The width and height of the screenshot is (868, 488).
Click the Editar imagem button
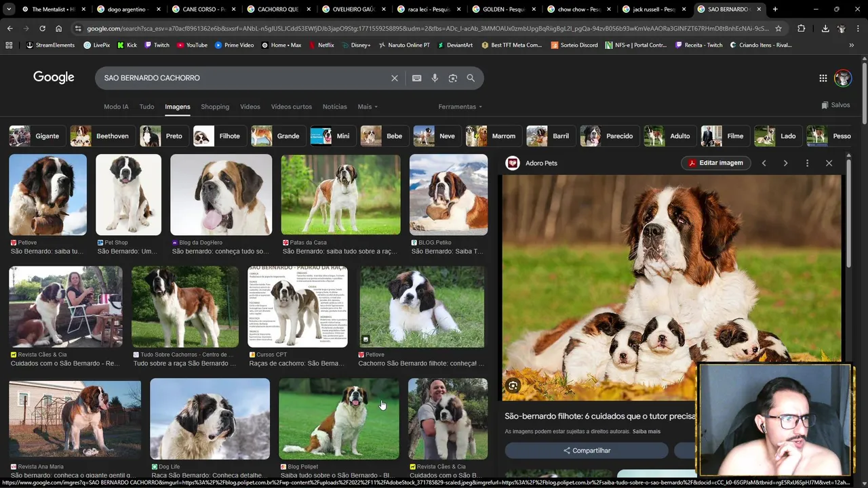point(715,163)
